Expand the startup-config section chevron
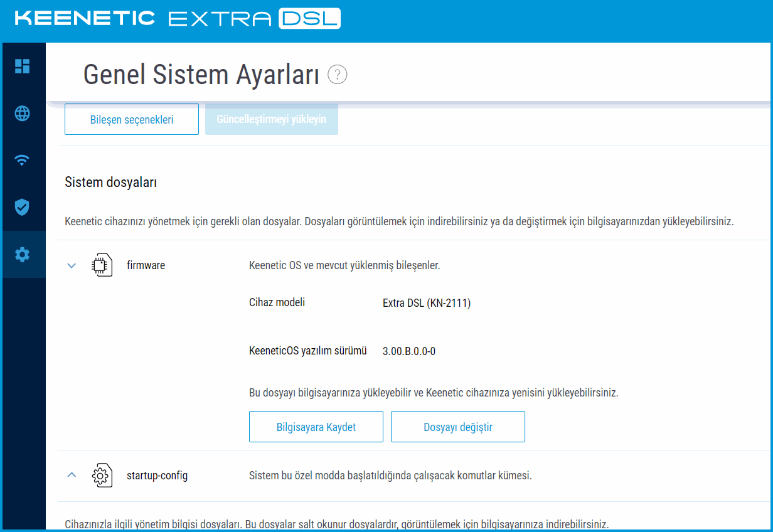 (72, 476)
